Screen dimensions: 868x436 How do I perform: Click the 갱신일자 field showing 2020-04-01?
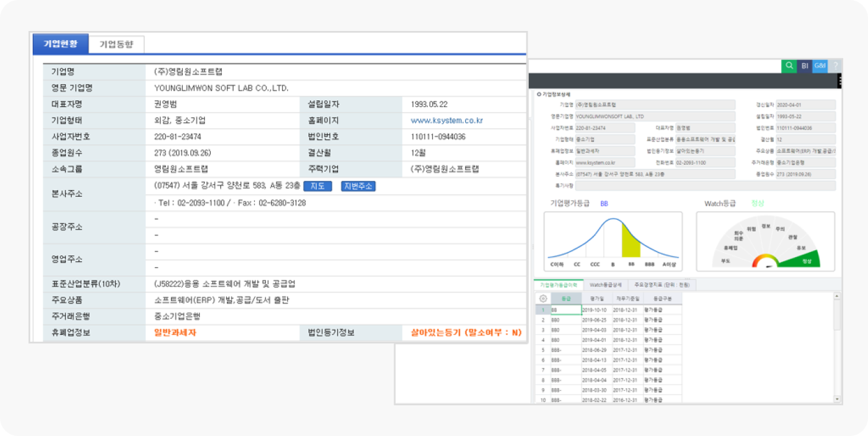tap(805, 105)
